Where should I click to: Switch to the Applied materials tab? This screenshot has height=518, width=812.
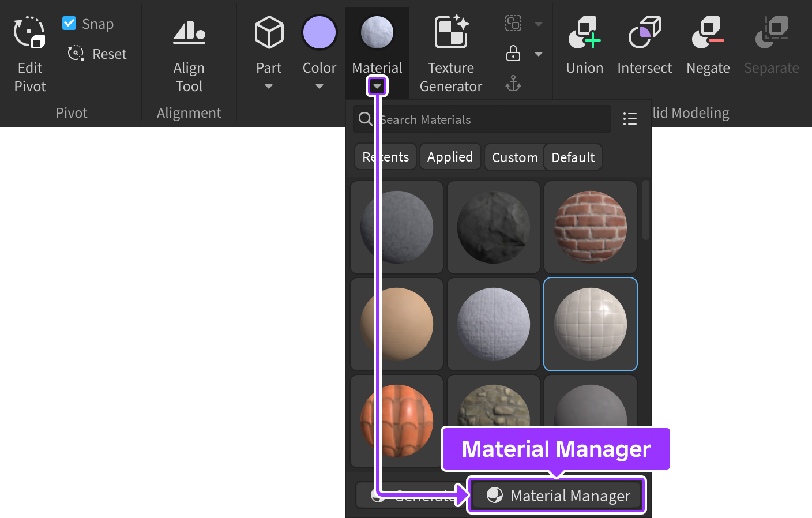point(450,157)
